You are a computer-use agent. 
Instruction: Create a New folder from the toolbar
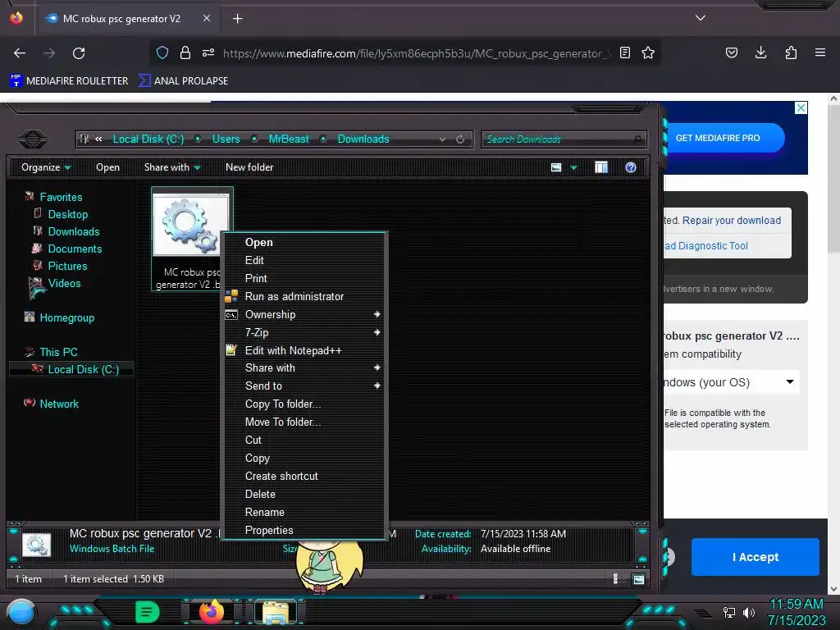tap(249, 167)
